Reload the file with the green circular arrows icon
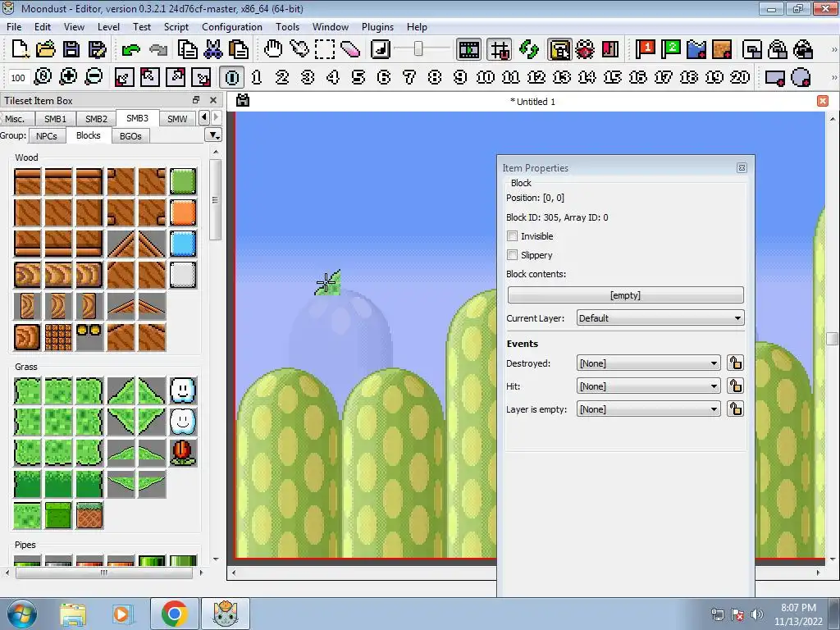 pos(529,49)
